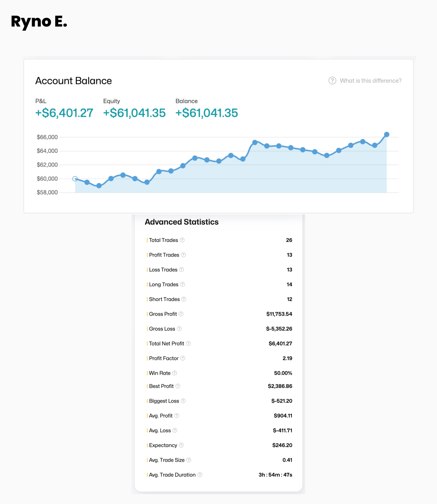Click the Advanced Statistics heading

(182, 222)
